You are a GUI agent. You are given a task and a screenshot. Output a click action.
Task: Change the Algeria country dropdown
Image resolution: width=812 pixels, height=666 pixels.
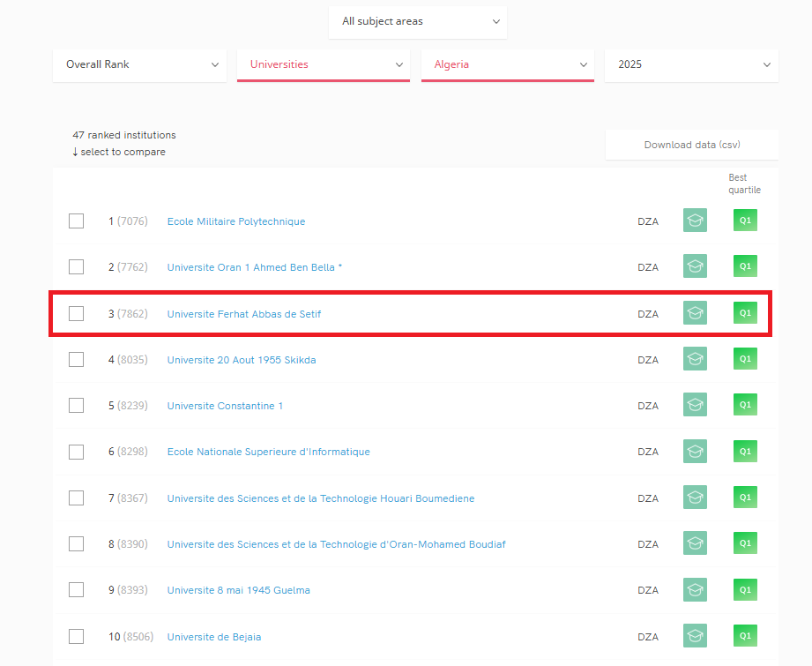508,64
